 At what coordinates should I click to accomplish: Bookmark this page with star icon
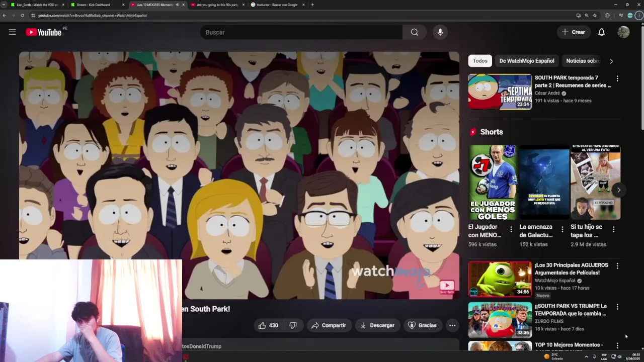click(x=595, y=16)
